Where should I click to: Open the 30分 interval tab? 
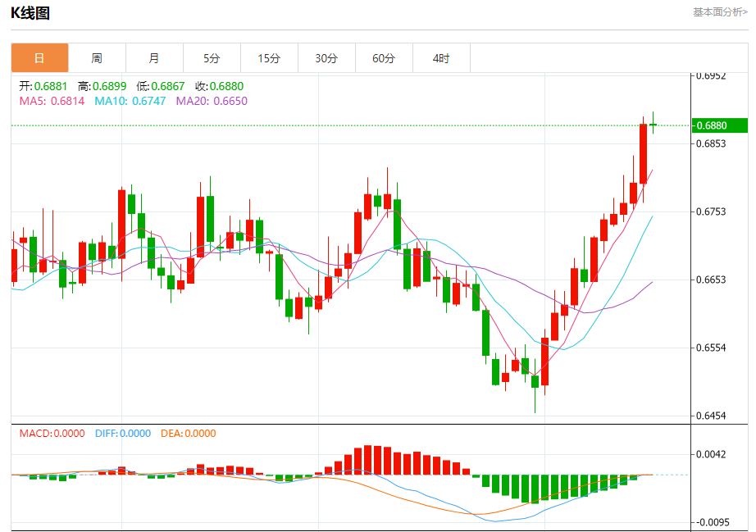pos(326,58)
